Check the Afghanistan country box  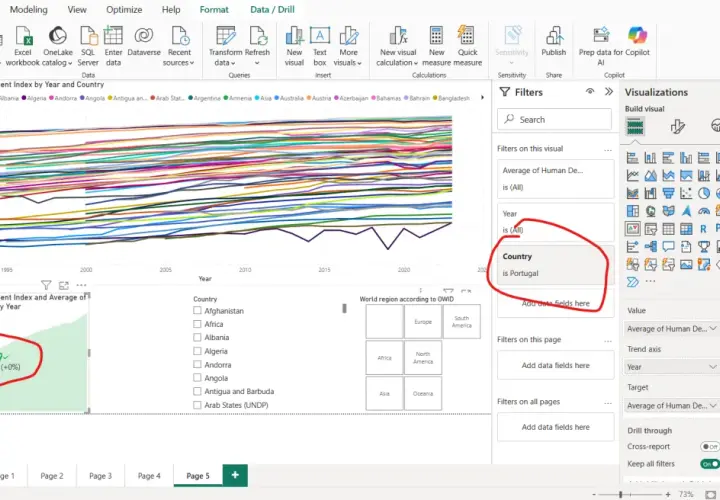point(197,310)
